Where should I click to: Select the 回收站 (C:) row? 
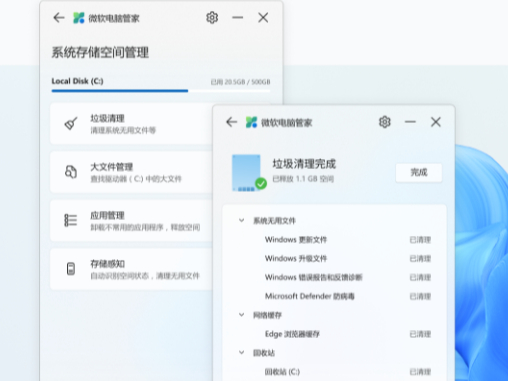point(334,372)
